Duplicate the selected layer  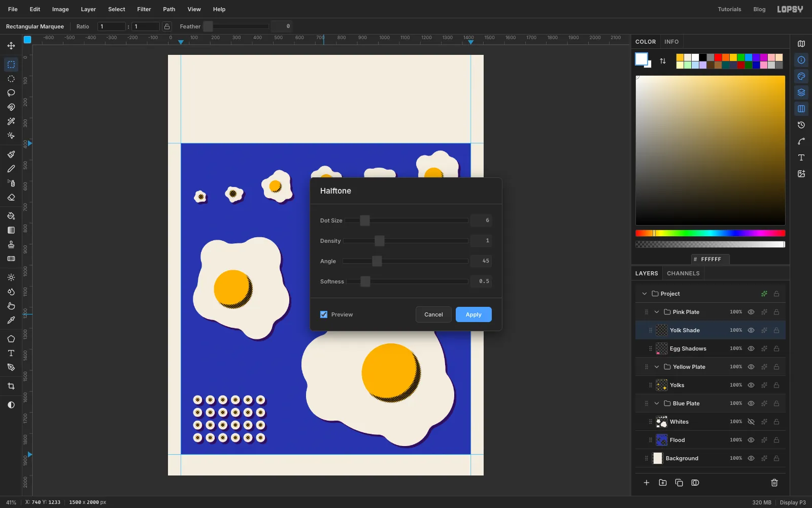[679, 483]
